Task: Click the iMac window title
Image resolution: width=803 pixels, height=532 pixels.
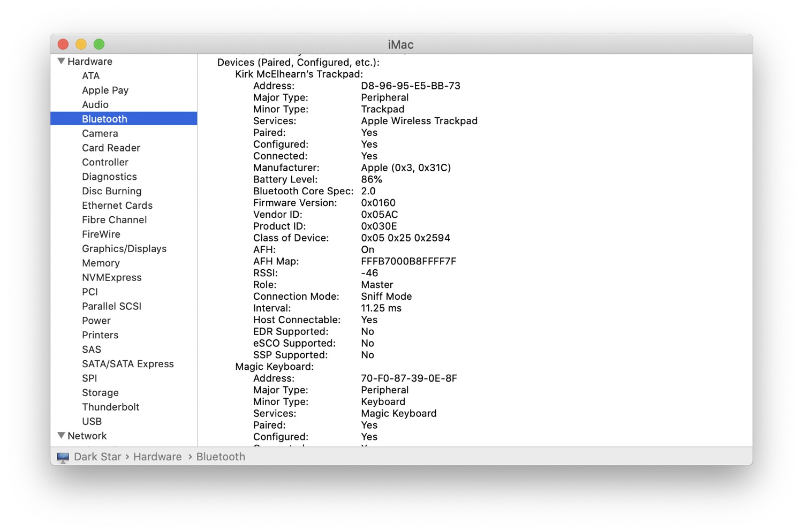Action: (x=401, y=44)
